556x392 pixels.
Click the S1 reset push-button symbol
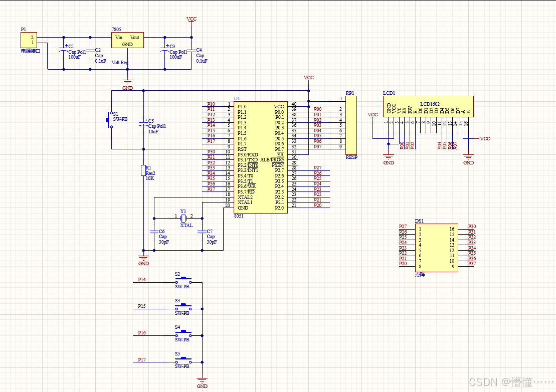[x=109, y=120]
